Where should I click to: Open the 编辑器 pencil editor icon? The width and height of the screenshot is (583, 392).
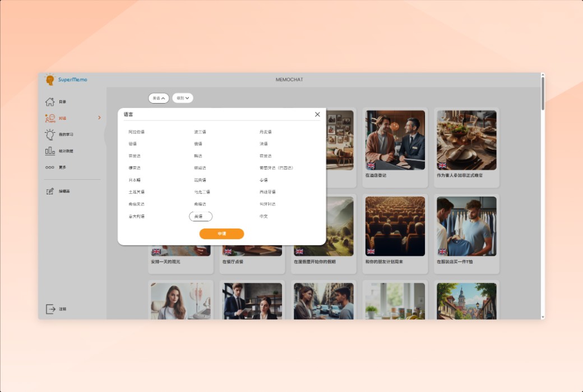pyautogui.click(x=50, y=192)
